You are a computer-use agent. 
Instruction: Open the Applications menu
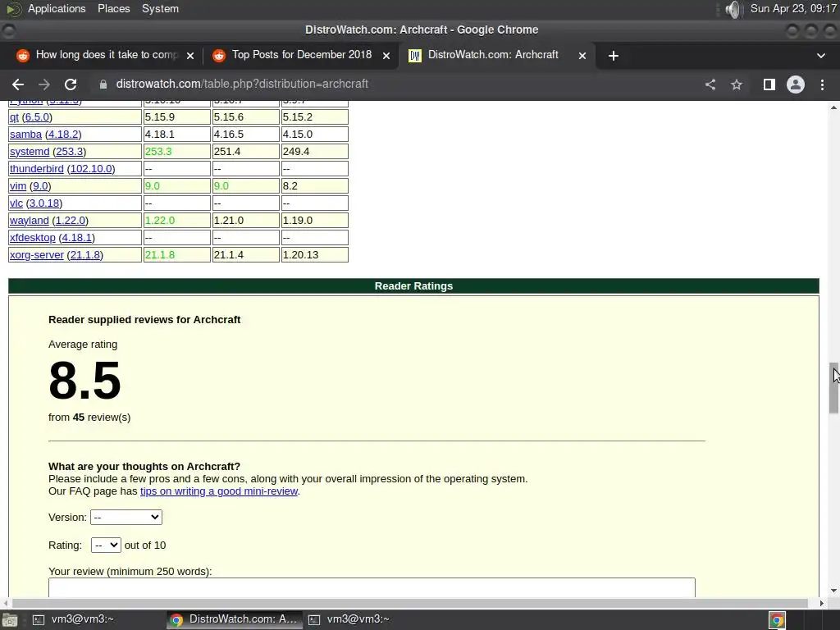click(57, 8)
